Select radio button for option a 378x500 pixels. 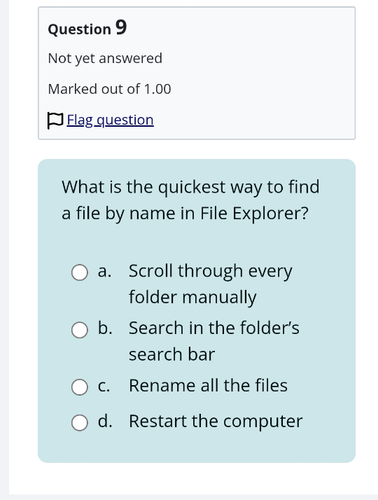coord(80,273)
